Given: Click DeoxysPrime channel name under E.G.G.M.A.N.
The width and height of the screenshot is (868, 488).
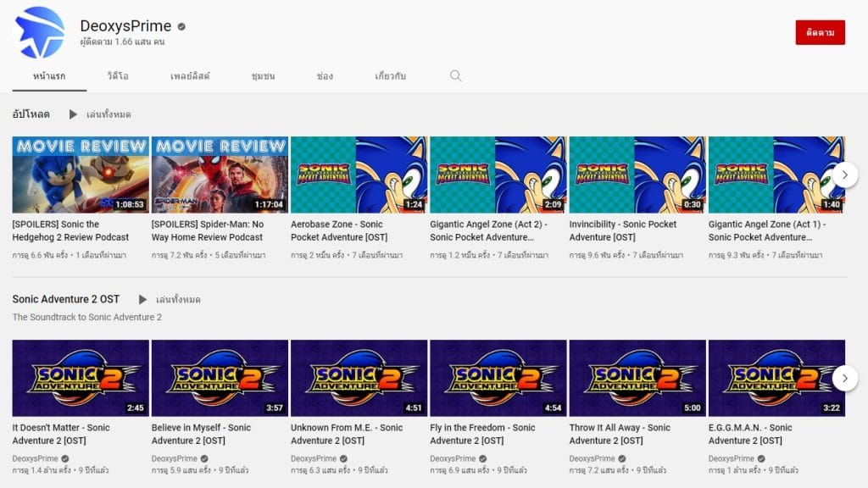Looking at the screenshot, I should click(732, 458).
